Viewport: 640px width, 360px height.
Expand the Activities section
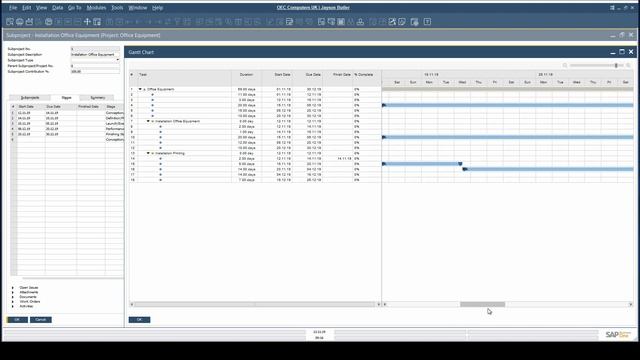click(13, 306)
